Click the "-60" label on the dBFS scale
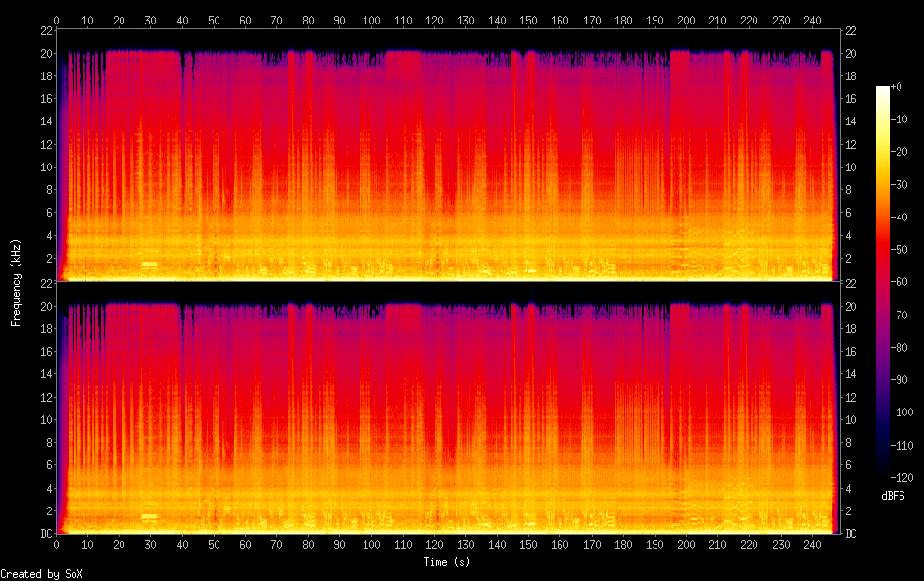This screenshot has height=581, width=924. [x=900, y=282]
